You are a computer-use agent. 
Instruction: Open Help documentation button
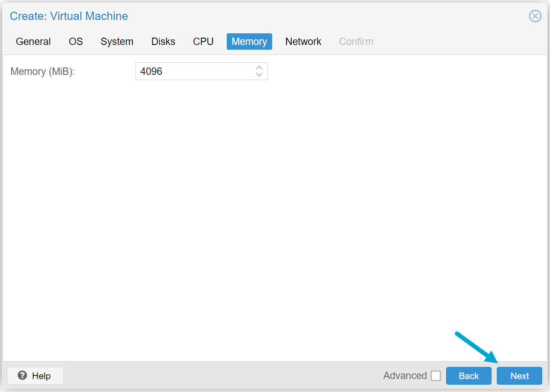coord(35,376)
